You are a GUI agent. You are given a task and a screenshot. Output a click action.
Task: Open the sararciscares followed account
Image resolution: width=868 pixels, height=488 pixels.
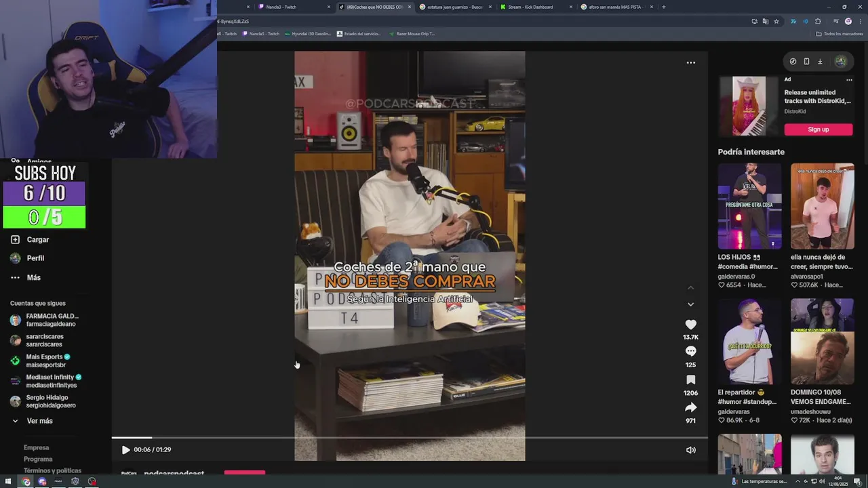(37, 340)
